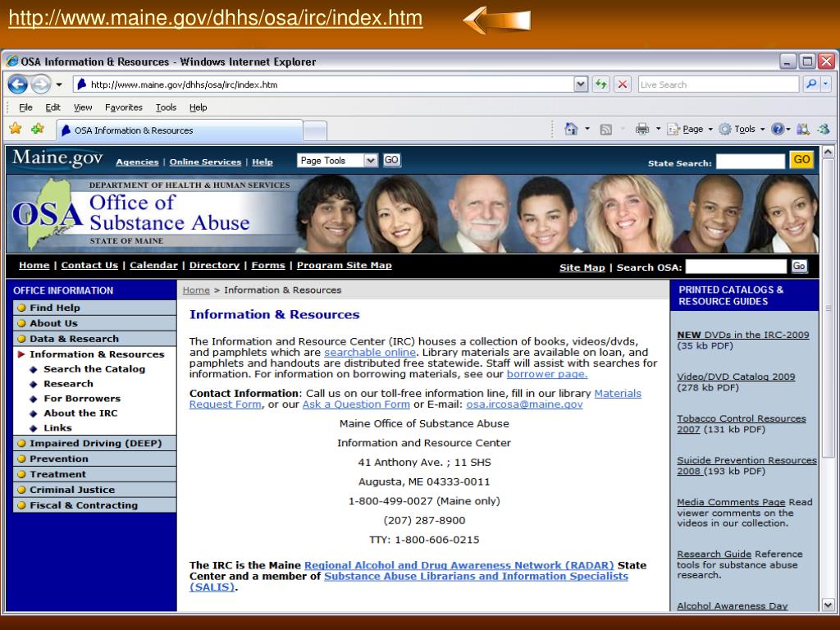This screenshot has width=840, height=630.
Task: Open the Page toolbar menu
Action: tap(689, 129)
